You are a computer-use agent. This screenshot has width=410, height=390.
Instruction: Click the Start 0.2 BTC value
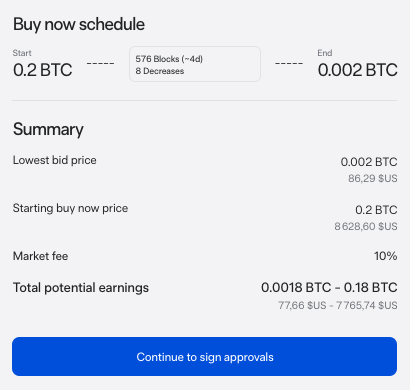coord(43,70)
